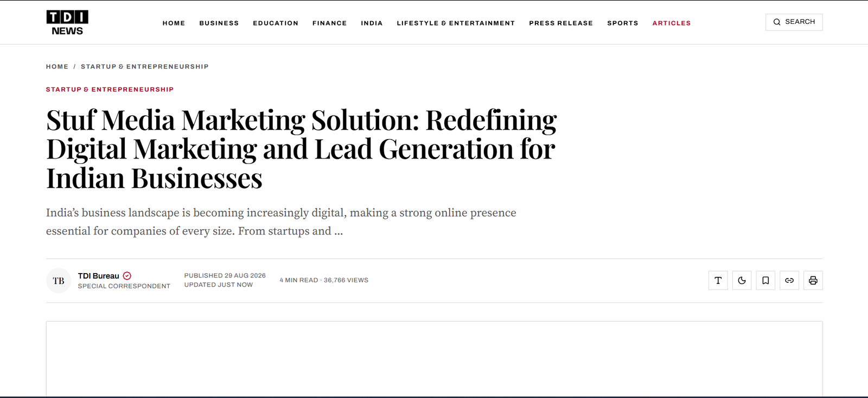
Task: Navigate to the India section
Action: pos(372,23)
